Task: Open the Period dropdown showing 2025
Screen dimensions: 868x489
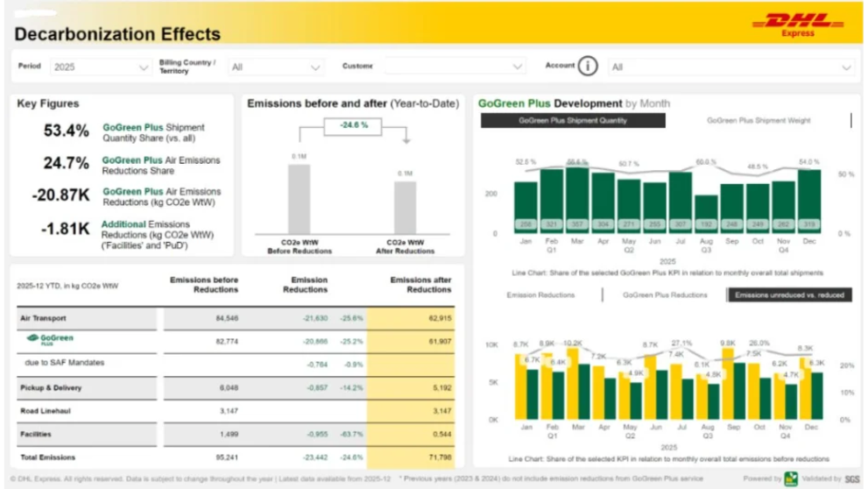Action: point(100,67)
